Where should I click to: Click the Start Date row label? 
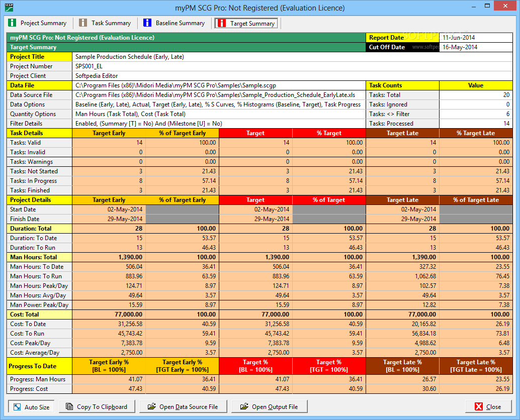click(x=39, y=209)
